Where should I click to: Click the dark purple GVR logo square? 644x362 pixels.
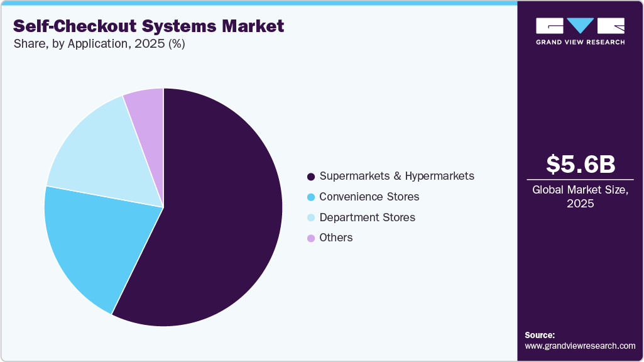tap(549, 26)
